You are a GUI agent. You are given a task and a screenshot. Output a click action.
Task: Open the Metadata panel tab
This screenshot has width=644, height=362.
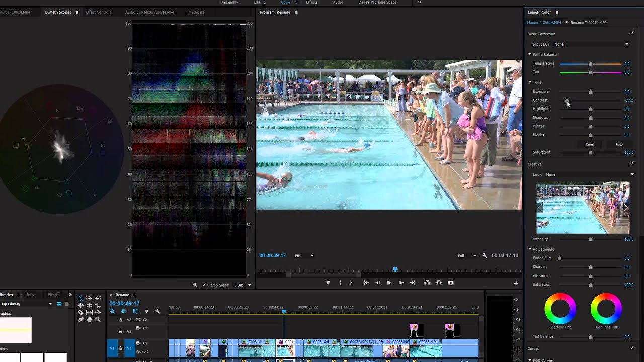click(x=196, y=12)
